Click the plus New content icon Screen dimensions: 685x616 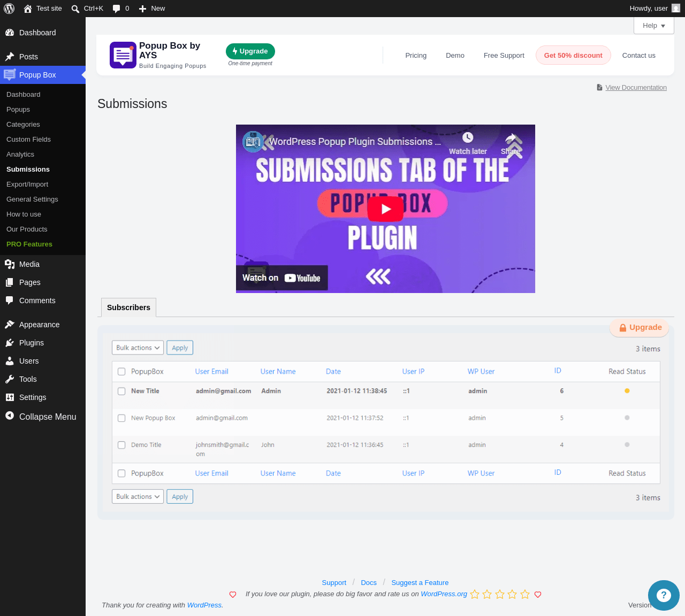142,9
